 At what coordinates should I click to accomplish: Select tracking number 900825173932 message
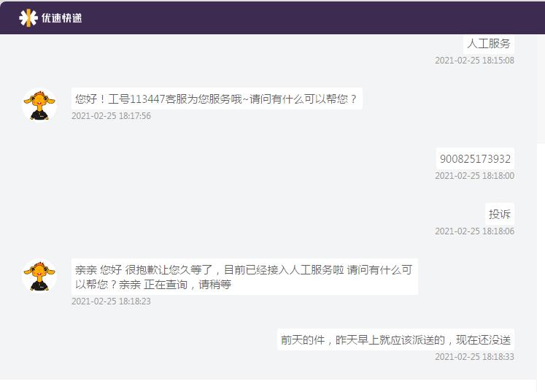[x=475, y=159]
